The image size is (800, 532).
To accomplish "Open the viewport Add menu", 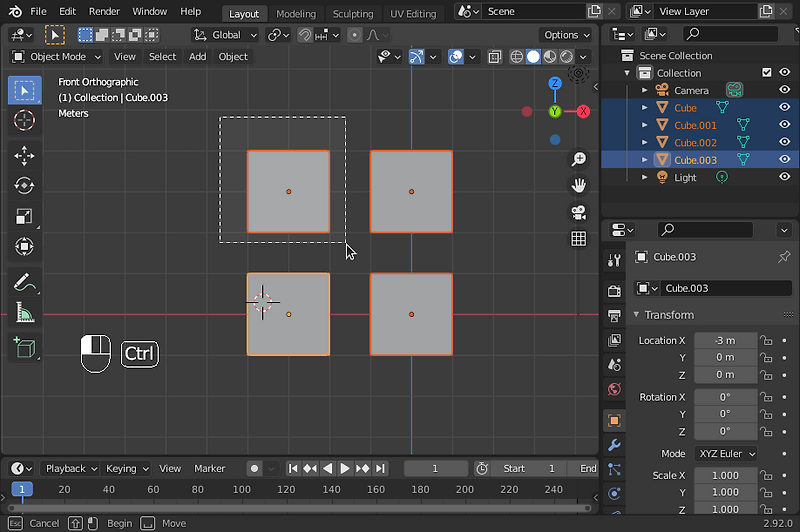I will tap(197, 57).
